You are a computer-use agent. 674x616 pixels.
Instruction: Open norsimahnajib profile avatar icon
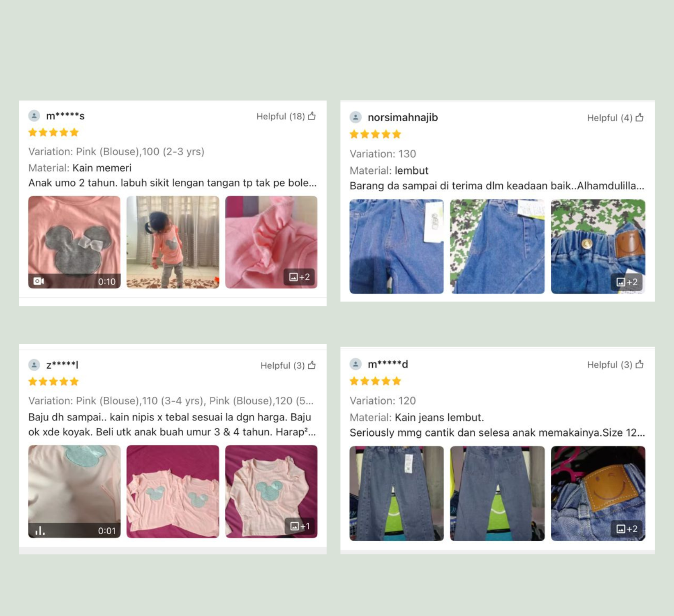(355, 117)
